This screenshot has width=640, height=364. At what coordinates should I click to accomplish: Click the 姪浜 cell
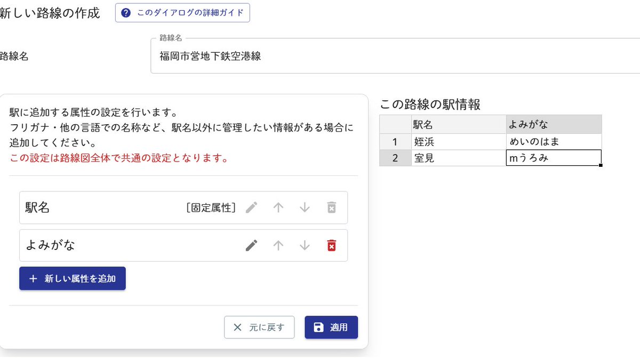459,142
